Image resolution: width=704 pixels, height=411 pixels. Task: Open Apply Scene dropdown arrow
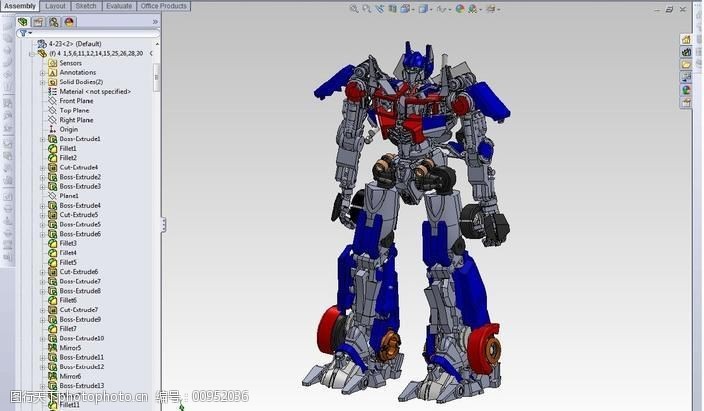480,9
